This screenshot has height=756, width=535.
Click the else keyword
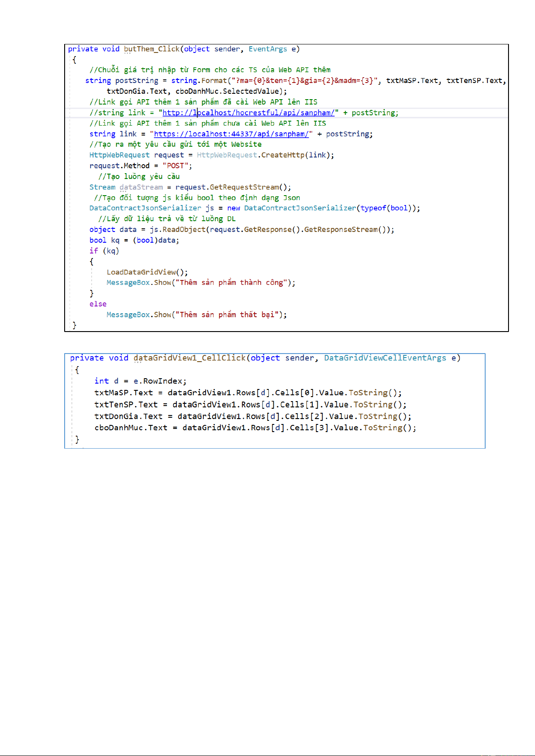tap(98, 304)
